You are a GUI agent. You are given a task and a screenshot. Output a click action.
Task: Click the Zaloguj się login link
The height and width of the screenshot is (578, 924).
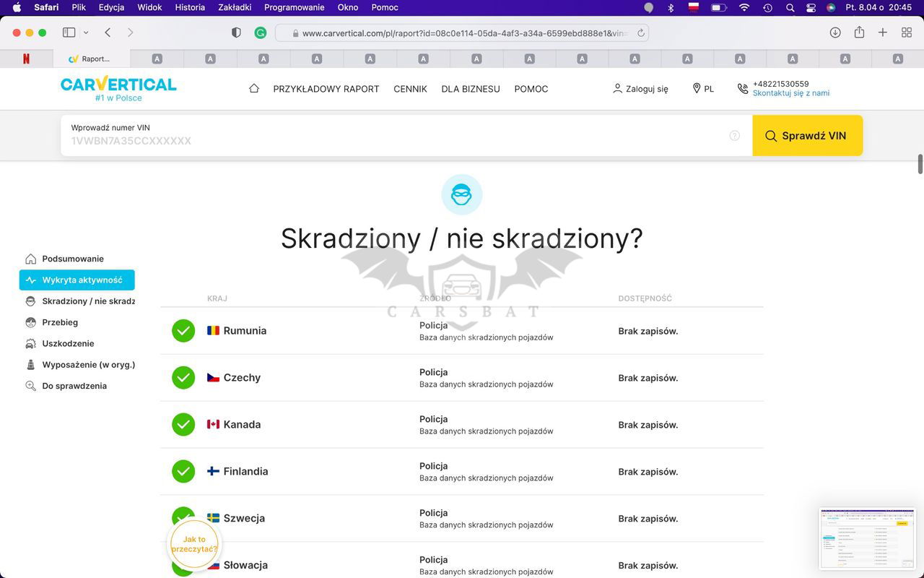click(640, 89)
